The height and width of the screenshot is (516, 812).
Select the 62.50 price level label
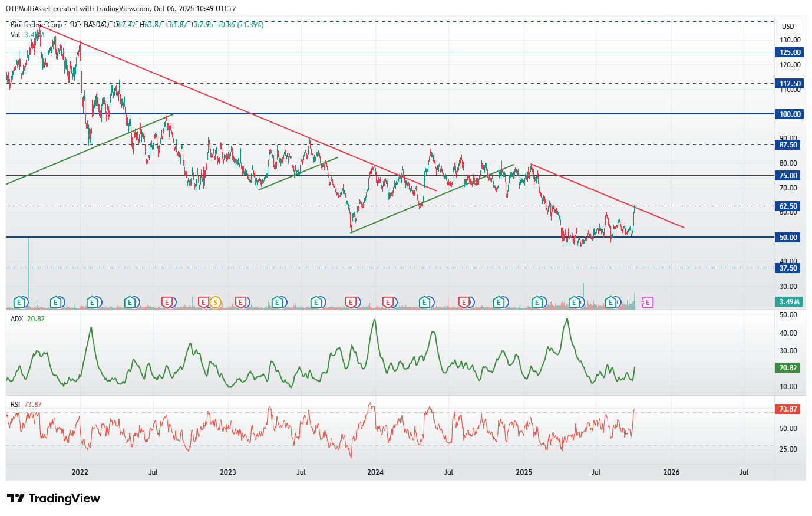[788, 206]
